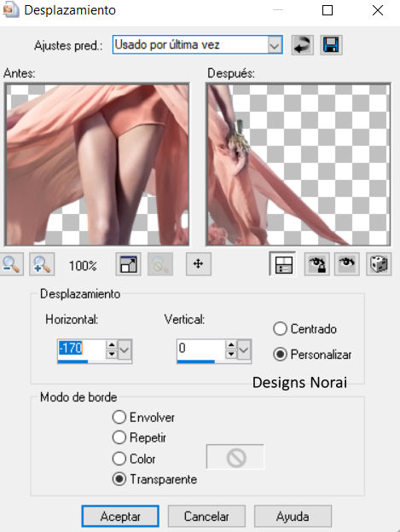Screen dimensions: 400x532
Task: Click the reset to default arrow icon
Action: [302, 45]
